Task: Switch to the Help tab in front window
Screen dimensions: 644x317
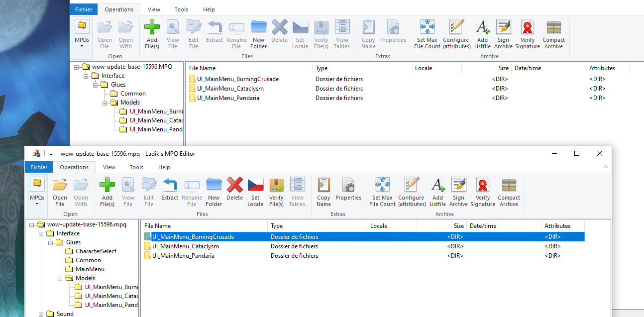Action: 164,167
